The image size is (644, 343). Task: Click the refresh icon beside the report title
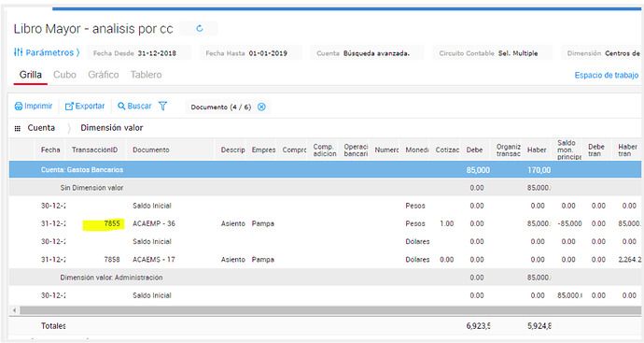tap(199, 28)
